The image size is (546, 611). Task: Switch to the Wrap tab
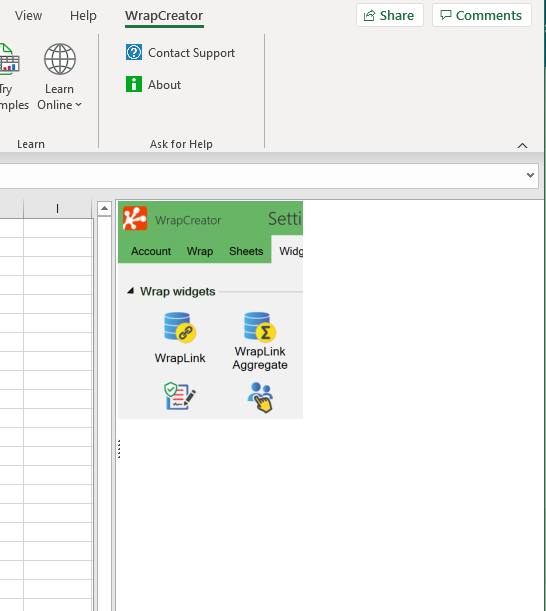pyautogui.click(x=200, y=251)
